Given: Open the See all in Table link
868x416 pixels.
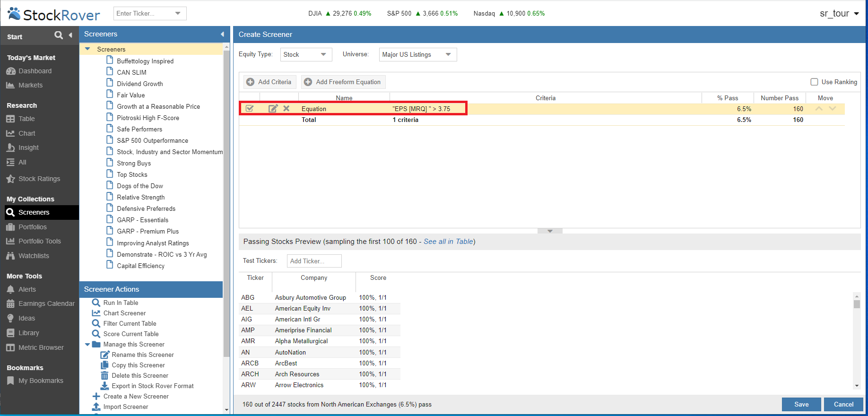Looking at the screenshot, I should (x=448, y=242).
